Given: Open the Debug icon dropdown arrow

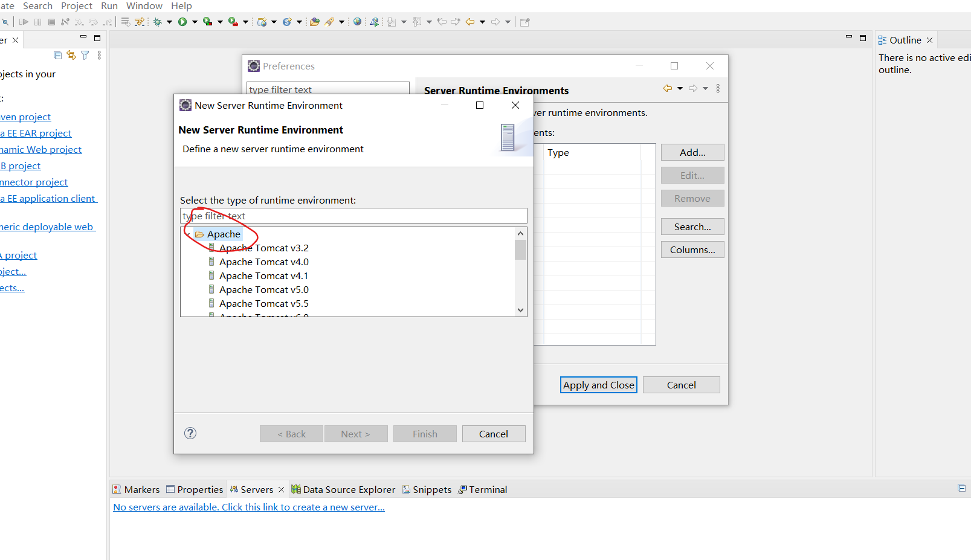Looking at the screenshot, I should tap(169, 22).
